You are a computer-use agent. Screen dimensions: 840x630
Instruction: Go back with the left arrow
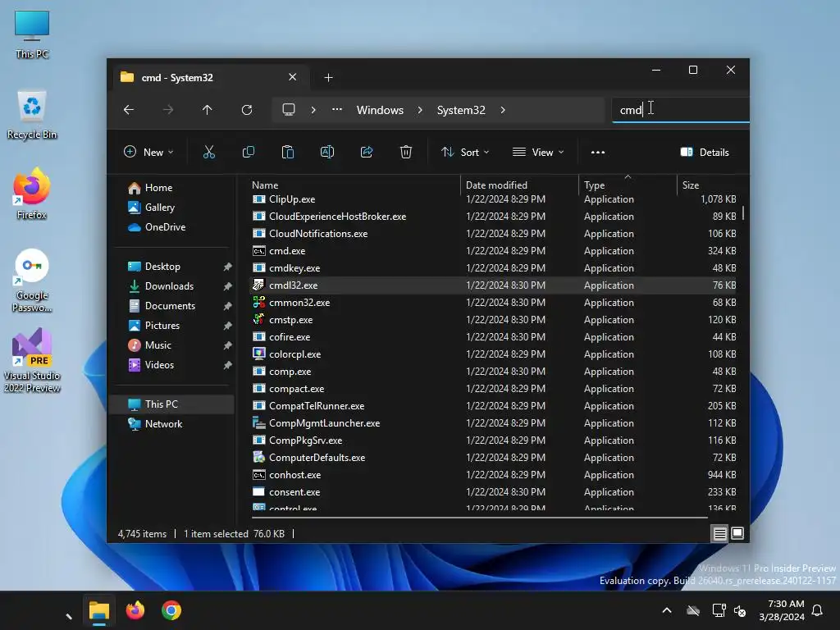(129, 110)
